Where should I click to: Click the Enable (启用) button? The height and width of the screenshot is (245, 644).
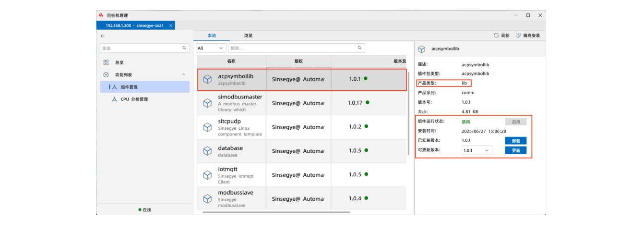[x=515, y=122]
